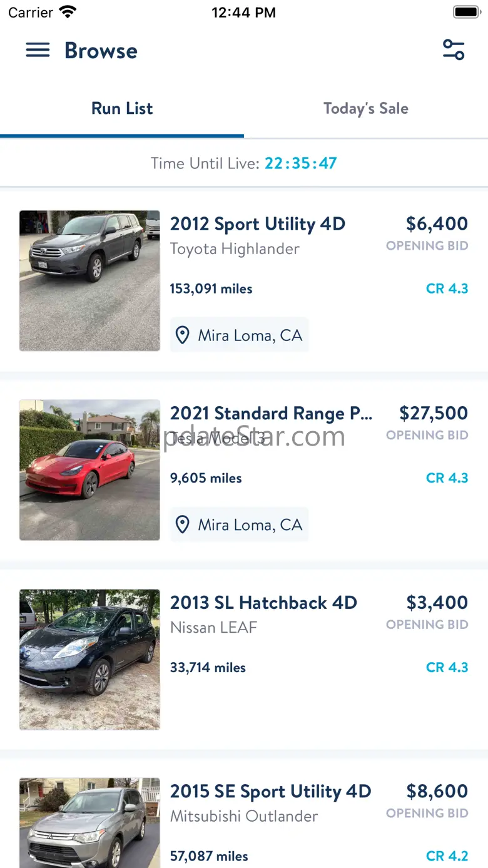Image resolution: width=488 pixels, height=868 pixels.
Task: Tap the battery status icon
Action: [x=466, y=12]
